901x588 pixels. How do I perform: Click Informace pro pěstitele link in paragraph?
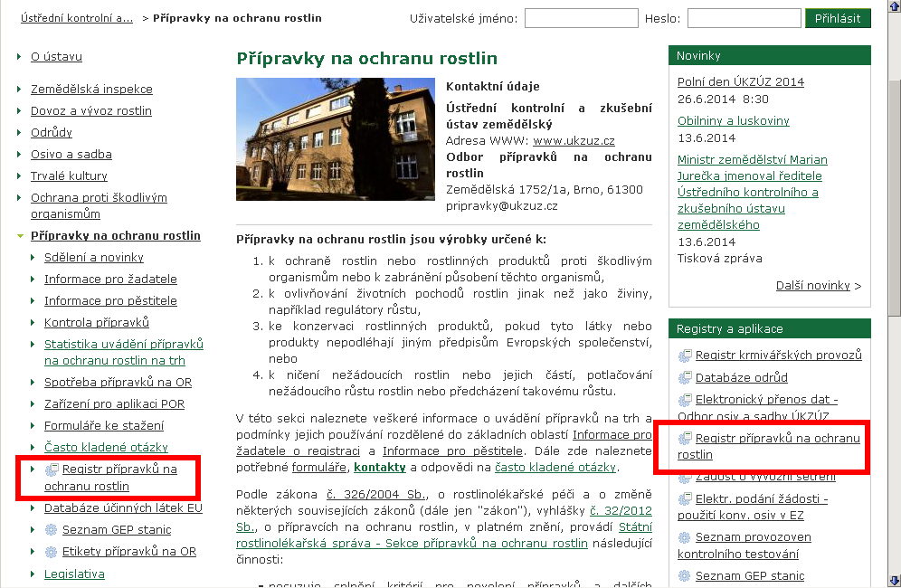click(x=453, y=451)
